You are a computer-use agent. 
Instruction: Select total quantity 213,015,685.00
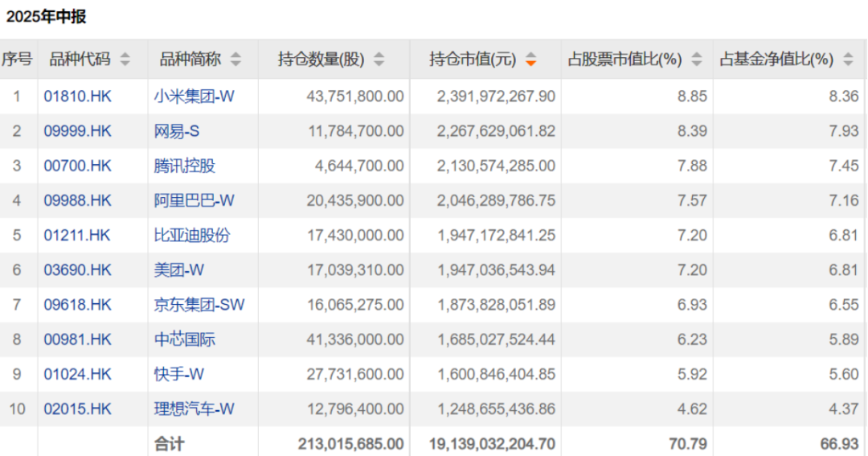click(x=351, y=444)
